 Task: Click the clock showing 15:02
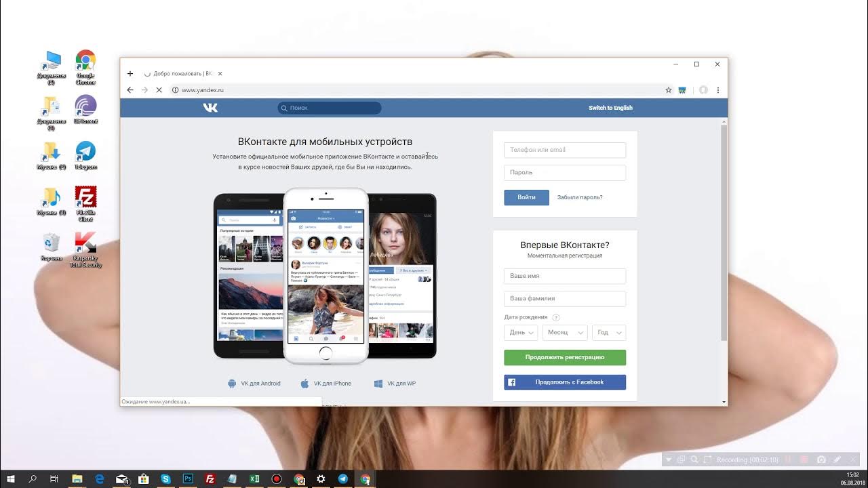tap(852, 475)
